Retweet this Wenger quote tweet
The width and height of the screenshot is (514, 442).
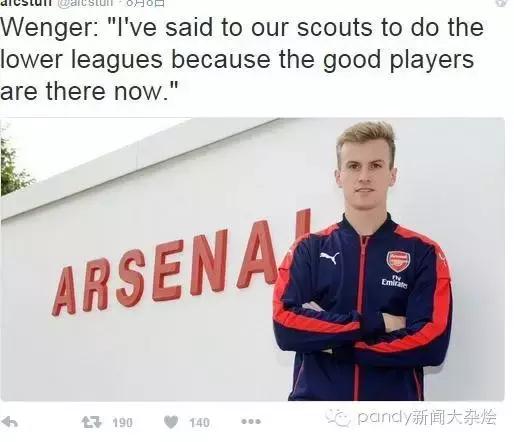tap(91, 422)
